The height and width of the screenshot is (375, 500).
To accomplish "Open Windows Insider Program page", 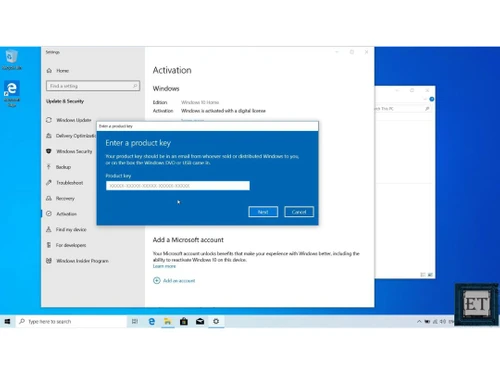I will coord(82,261).
